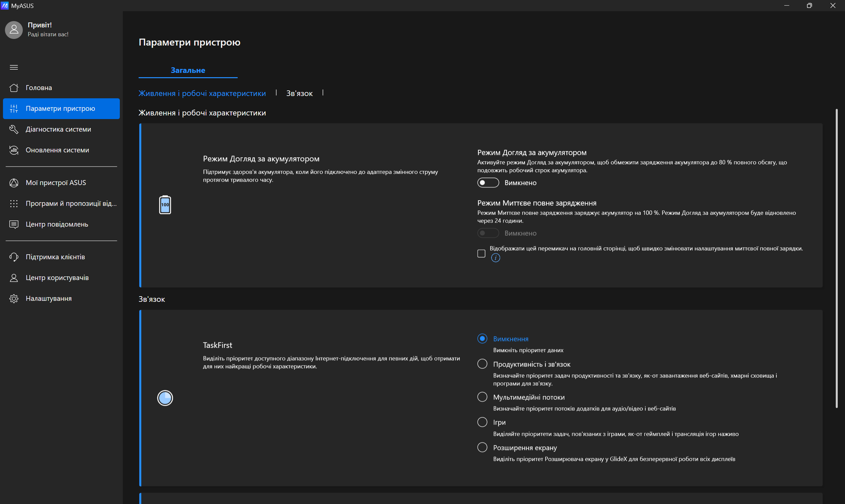
Task: Click the vertical page scrollbar
Action: pos(836,258)
